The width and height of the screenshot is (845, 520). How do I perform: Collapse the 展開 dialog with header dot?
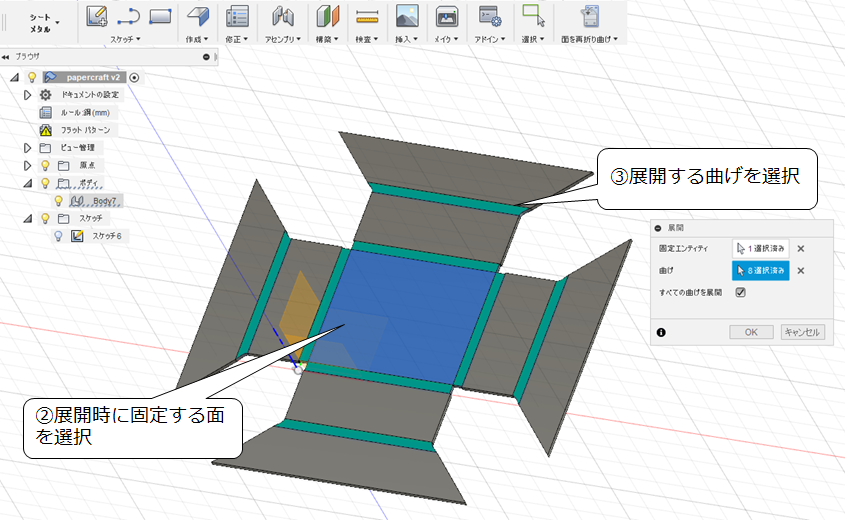pyautogui.click(x=657, y=228)
